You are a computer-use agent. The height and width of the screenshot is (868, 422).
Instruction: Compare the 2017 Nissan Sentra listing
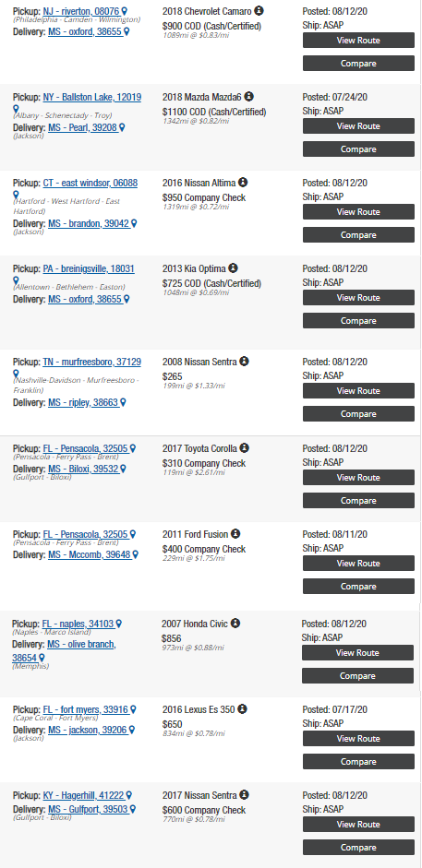click(x=358, y=848)
